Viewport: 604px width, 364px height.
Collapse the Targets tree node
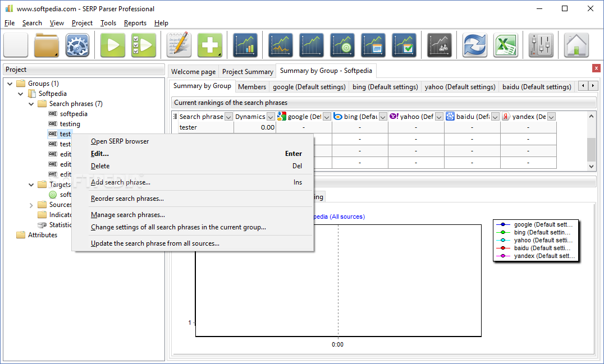pos(31,185)
